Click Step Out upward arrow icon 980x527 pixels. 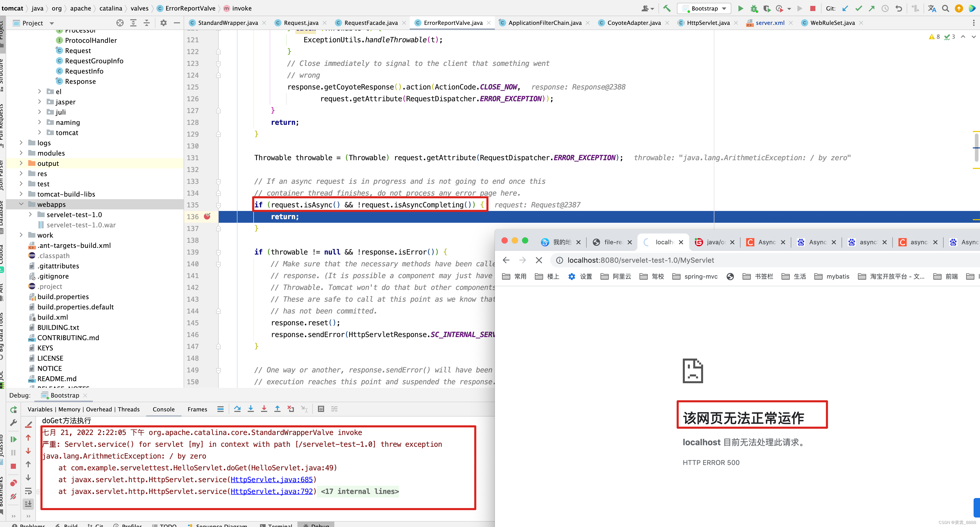tap(277, 409)
